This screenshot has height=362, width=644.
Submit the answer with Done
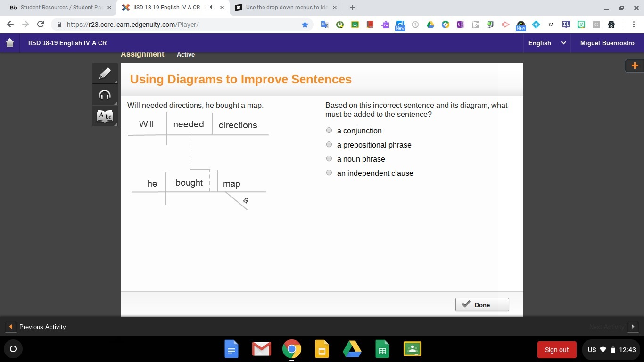[x=482, y=304]
